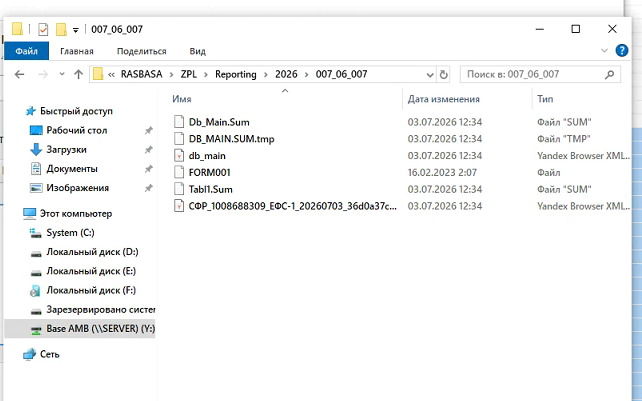642x401 pixels.
Task: Click the pin icon next to Документы
Action: (x=148, y=169)
